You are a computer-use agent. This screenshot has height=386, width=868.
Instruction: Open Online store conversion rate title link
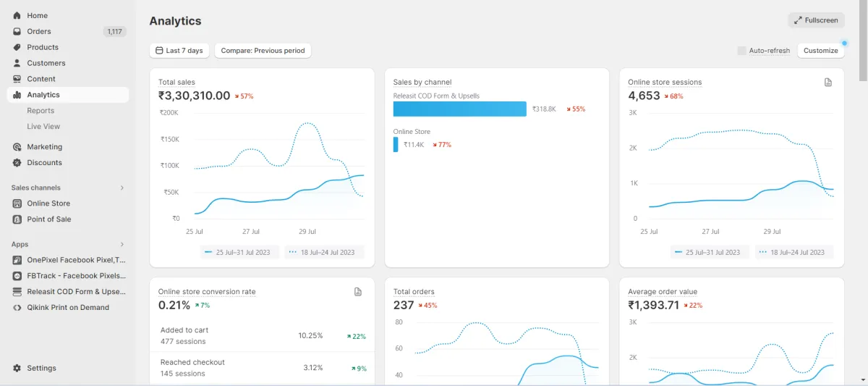(207, 292)
